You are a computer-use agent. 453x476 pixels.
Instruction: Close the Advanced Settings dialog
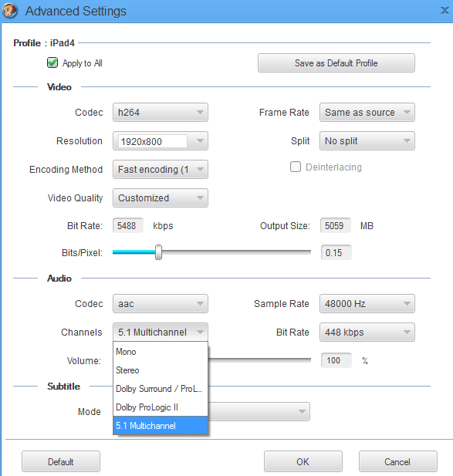tap(445, 11)
